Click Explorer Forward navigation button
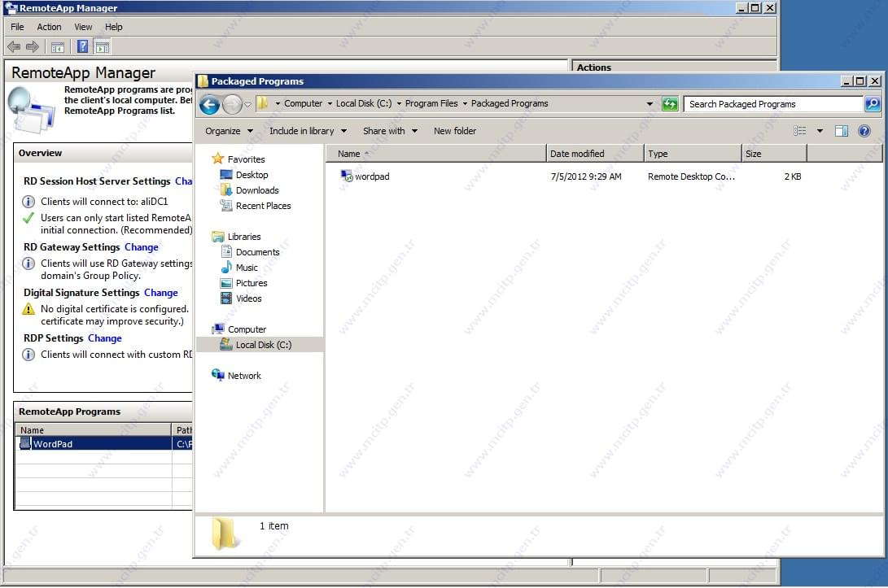This screenshot has width=888, height=588. pos(232,104)
